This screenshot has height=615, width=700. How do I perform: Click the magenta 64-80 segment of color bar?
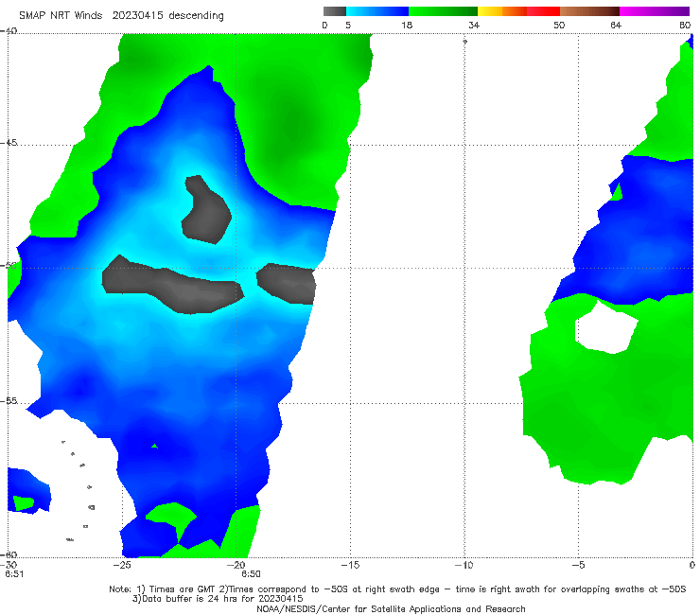coord(655,11)
